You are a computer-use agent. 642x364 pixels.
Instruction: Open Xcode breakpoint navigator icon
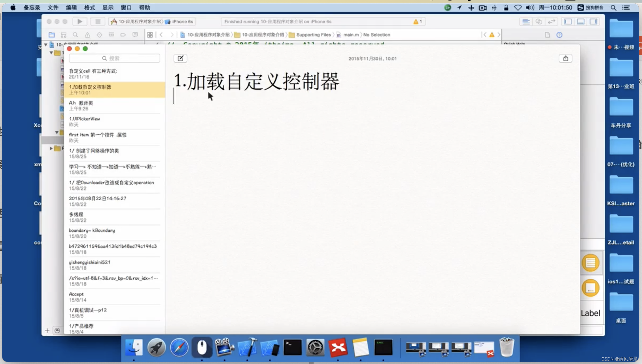click(x=123, y=35)
